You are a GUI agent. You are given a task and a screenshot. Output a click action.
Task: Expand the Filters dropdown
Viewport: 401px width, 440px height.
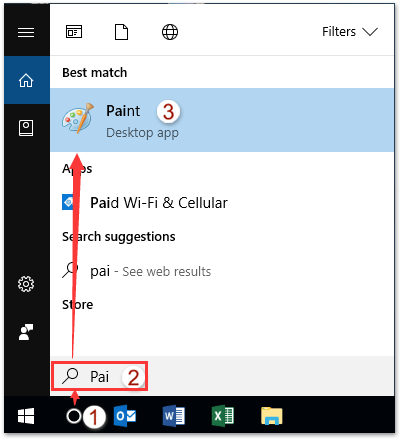(350, 32)
